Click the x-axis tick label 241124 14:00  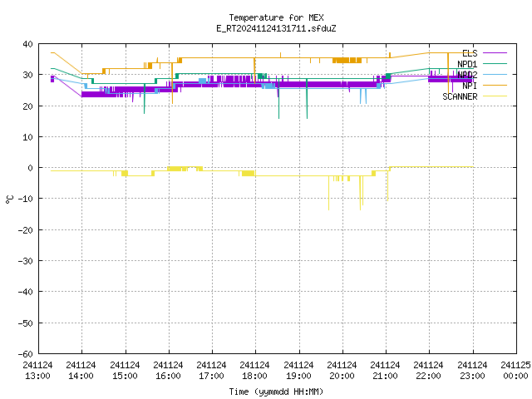[81, 371]
